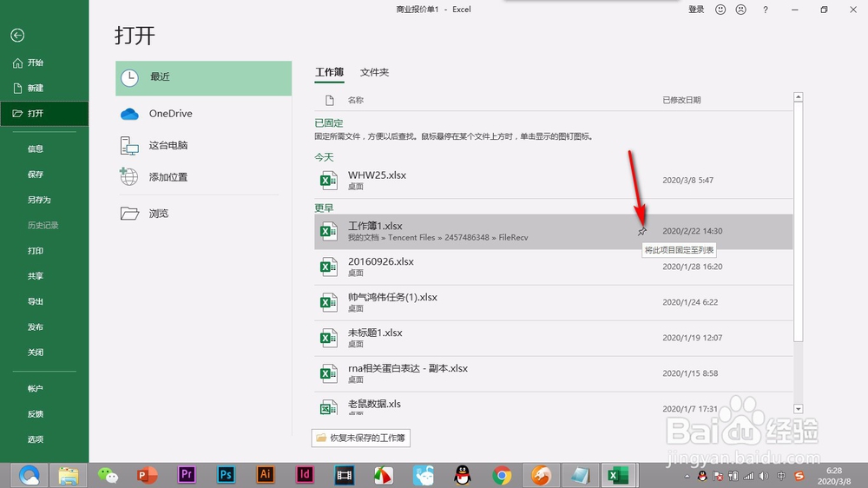
Task: Open 未标题1.xlsx from the list
Action: pyautogui.click(x=554, y=337)
